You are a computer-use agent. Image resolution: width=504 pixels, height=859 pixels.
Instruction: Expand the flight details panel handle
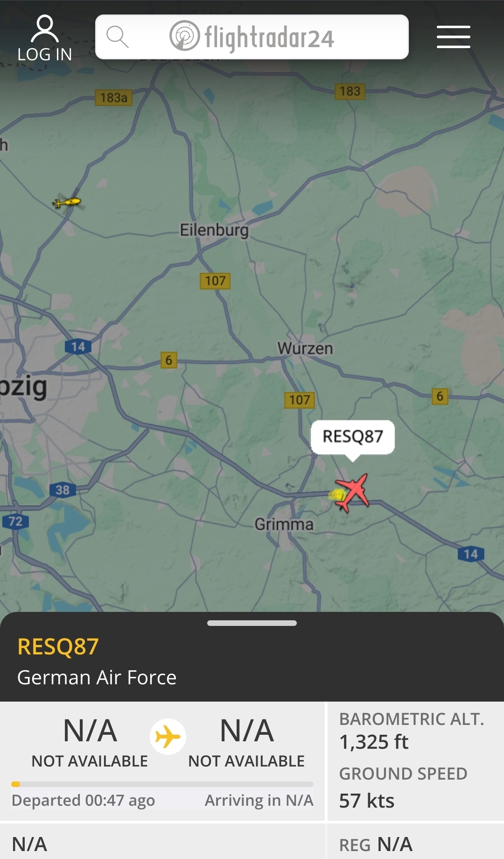click(252, 623)
